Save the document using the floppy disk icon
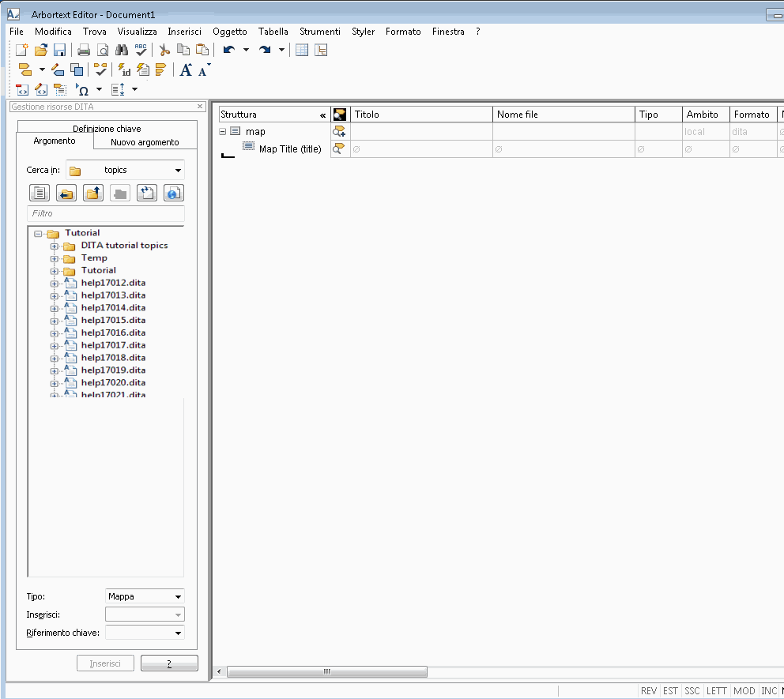Image resolution: width=784 pixels, height=699 pixels. (x=59, y=50)
